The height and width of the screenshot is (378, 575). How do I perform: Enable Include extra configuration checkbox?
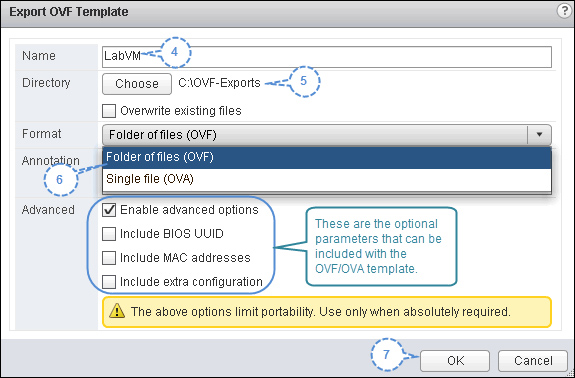109,282
